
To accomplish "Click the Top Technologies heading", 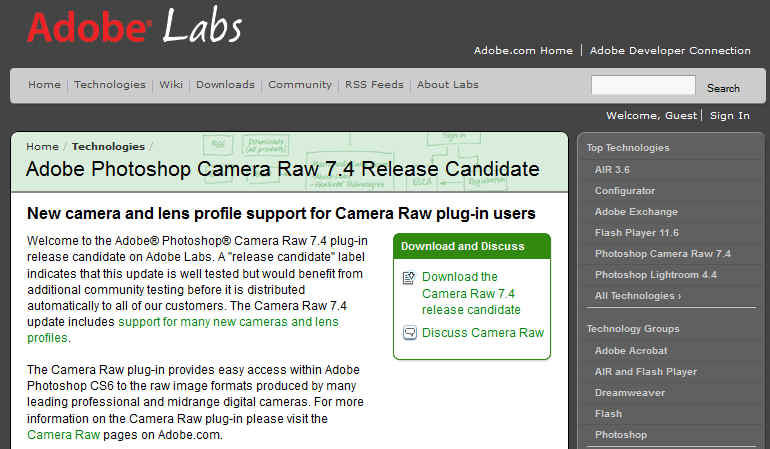I will (x=628, y=148).
